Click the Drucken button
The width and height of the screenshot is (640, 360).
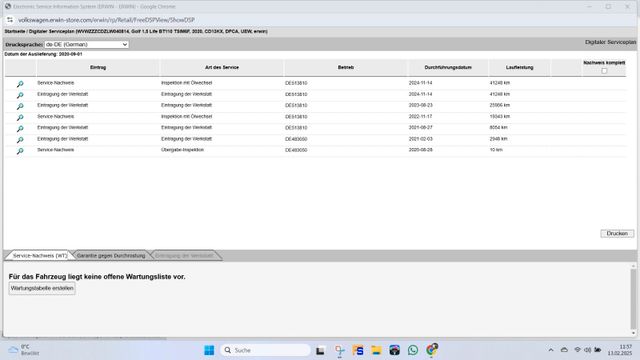click(x=617, y=233)
